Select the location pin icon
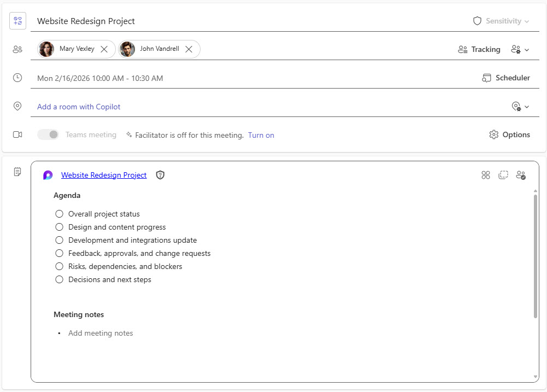The width and height of the screenshot is (547, 392). [17, 106]
